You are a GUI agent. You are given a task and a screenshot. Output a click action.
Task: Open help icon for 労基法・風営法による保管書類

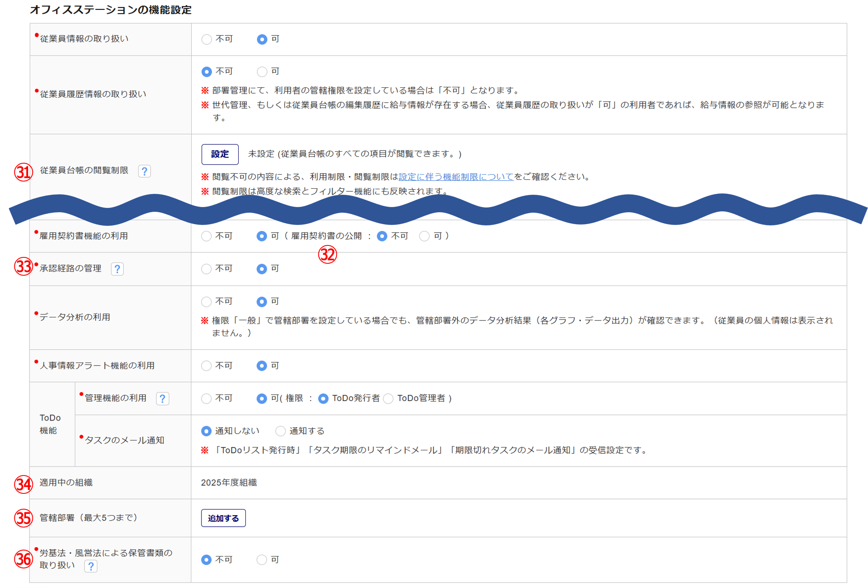point(91,566)
